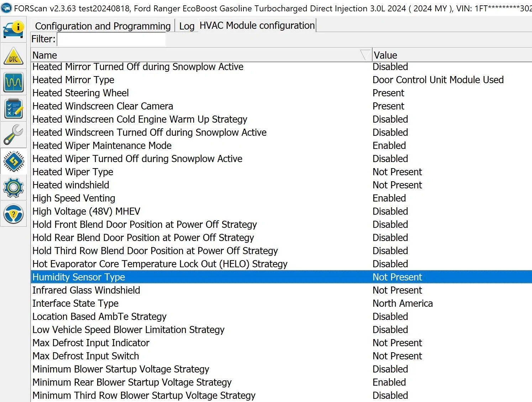Select Interface State Type row

pos(281,303)
